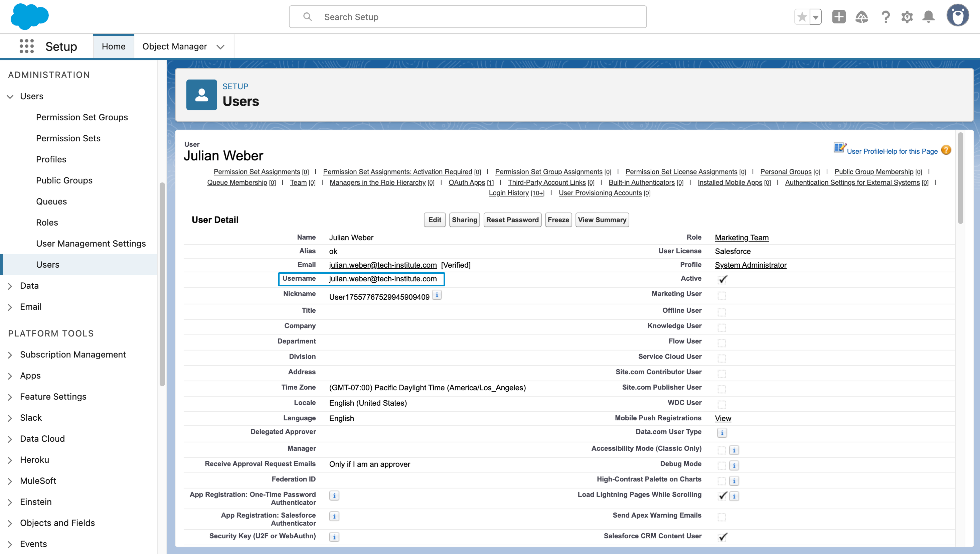980x554 pixels.
Task: Expand Subscription Management section
Action: [x=10, y=355]
